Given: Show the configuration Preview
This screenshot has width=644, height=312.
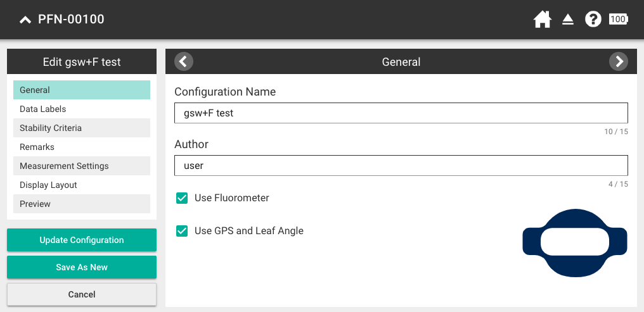Looking at the screenshot, I should (82, 204).
